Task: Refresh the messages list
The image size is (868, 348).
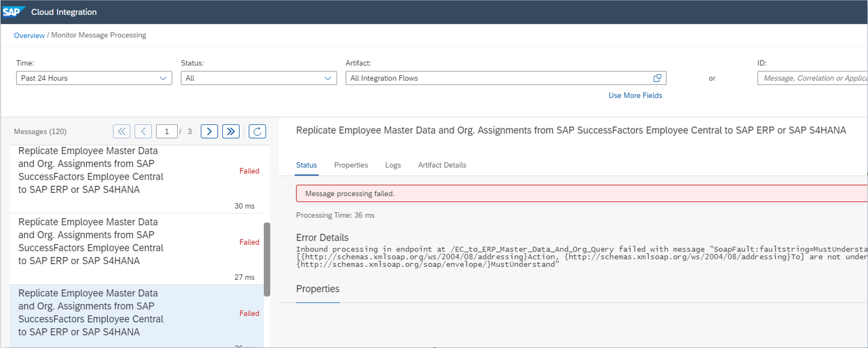Action: (257, 131)
